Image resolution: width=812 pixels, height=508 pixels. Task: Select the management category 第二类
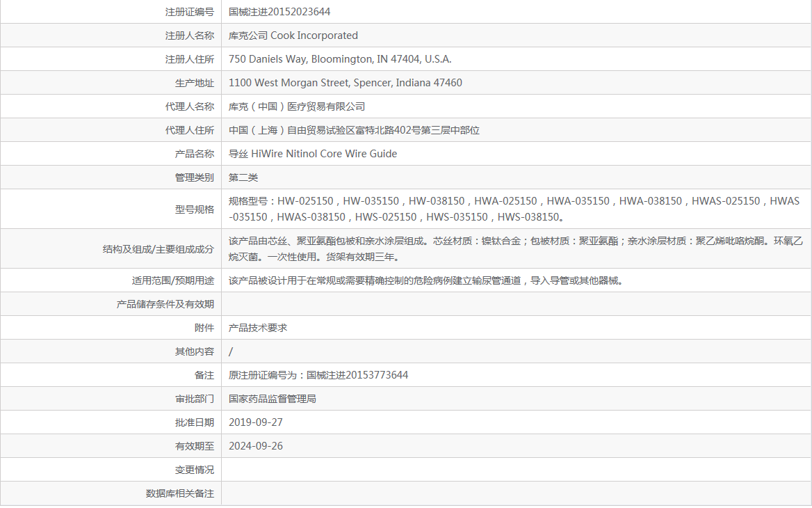[243, 177]
